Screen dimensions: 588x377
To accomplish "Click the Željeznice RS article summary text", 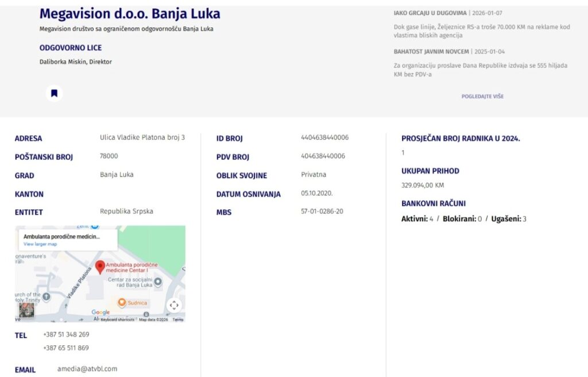I will tap(482, 31).
